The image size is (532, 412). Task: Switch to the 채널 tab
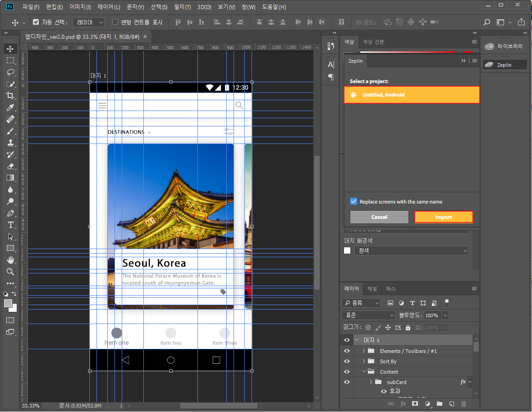click(x=372, y=288)
